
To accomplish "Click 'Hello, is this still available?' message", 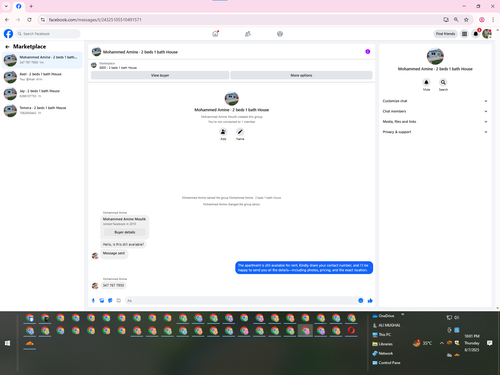I will point(123,244).
